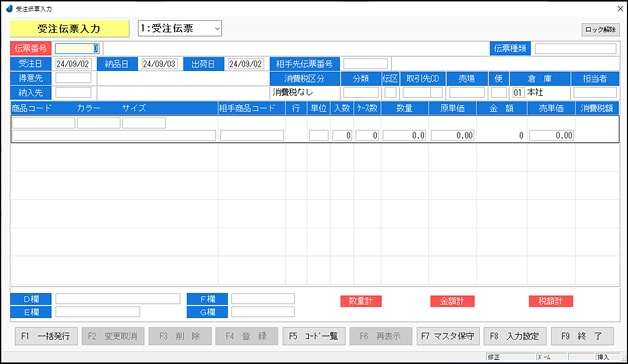Click the 商品コード input field
The width and height of the screenshot is (628, 364).
[44, 123]
